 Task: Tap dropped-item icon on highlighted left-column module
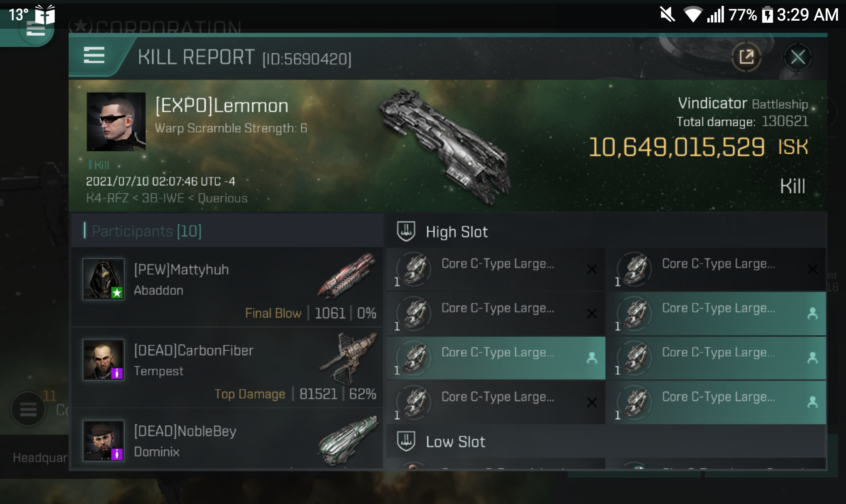pos(592,358)
